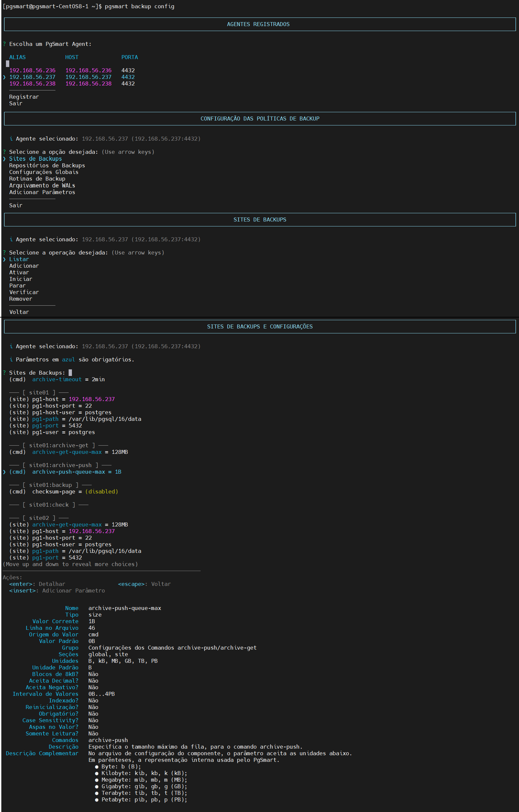
Task: Select archive-push-queue-max = 1B row
Action: (x=65, y=472)
